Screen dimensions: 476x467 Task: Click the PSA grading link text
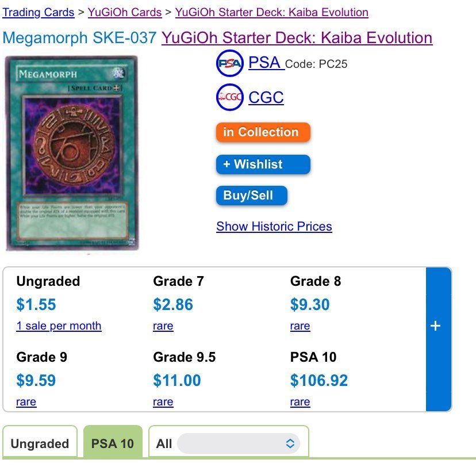265,63
